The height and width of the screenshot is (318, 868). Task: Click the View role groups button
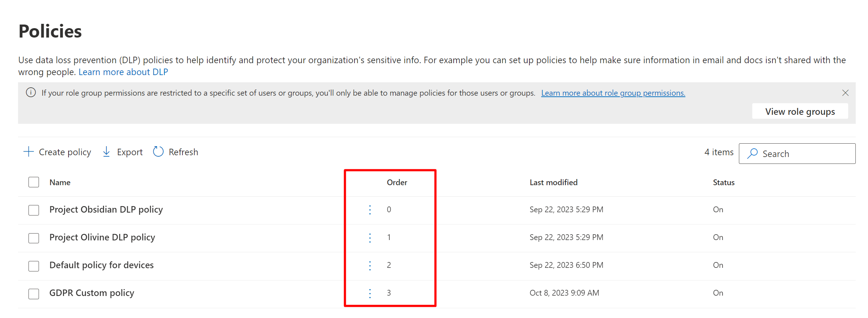pyautogui.click(x=800, y=112)
